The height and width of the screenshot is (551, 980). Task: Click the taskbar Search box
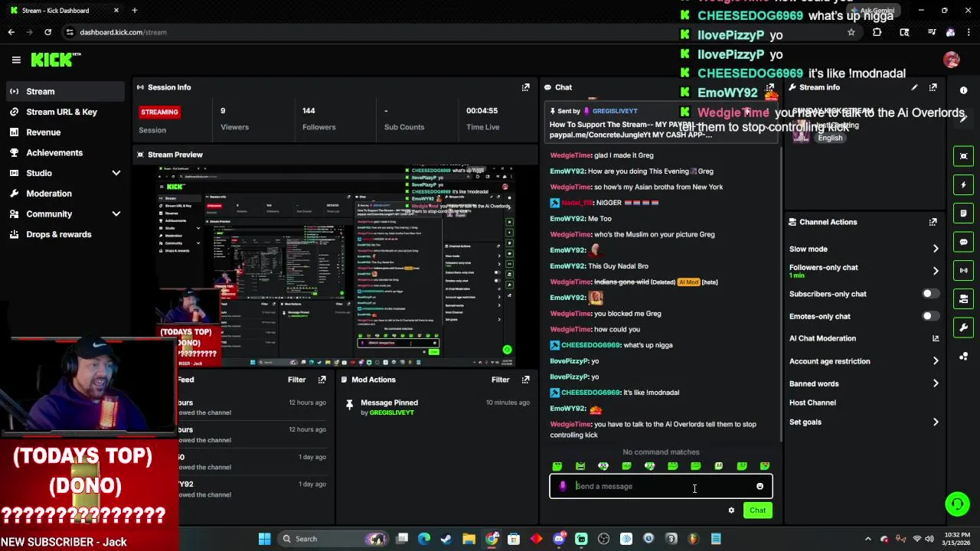(x=333, y=539)
